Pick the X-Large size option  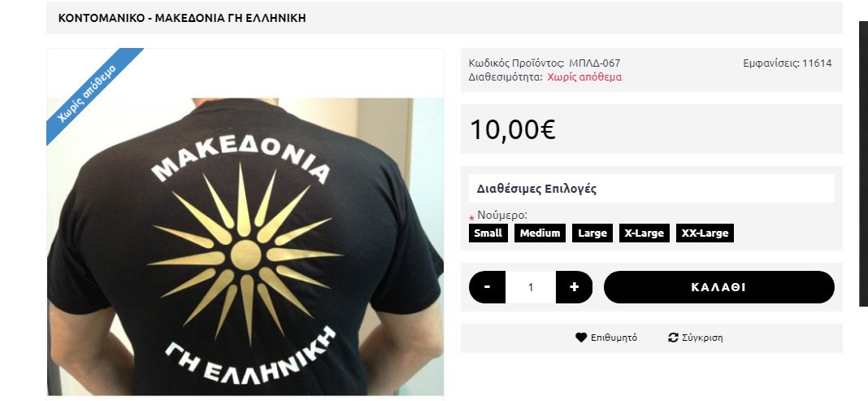point(644,233)
